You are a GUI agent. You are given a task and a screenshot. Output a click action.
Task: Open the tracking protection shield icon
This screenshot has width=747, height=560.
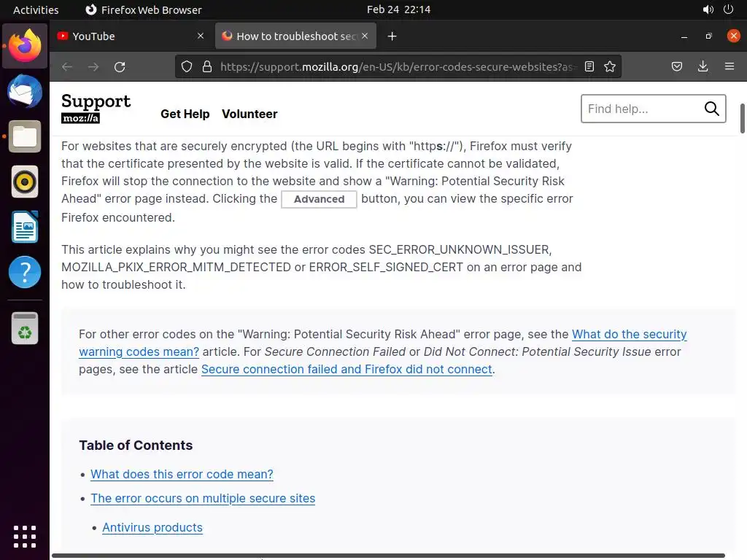click(187, 66)
